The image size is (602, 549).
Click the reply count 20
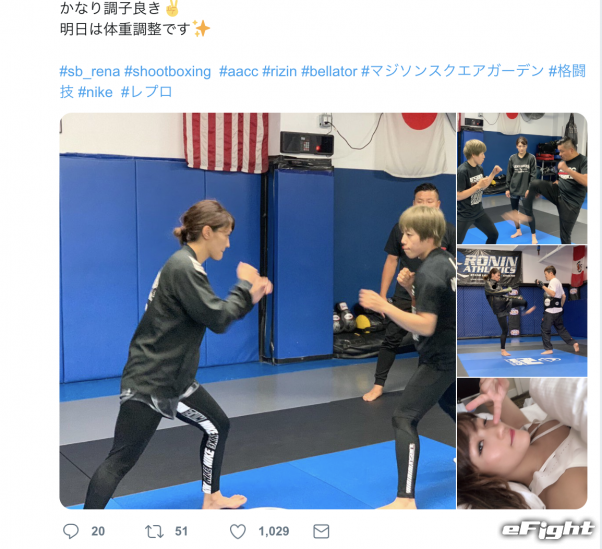click(98, 531)
